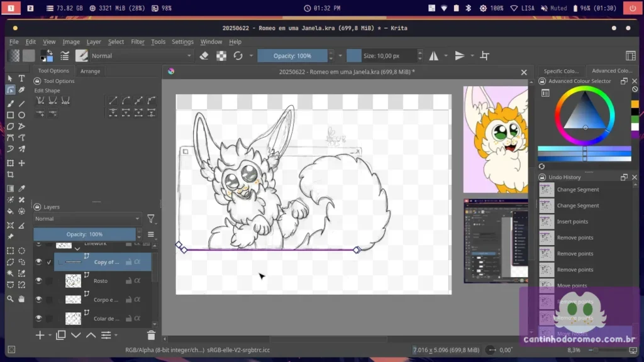
Task: Open the Horizontal Mirror options arrow
Action: pos(446,56)
